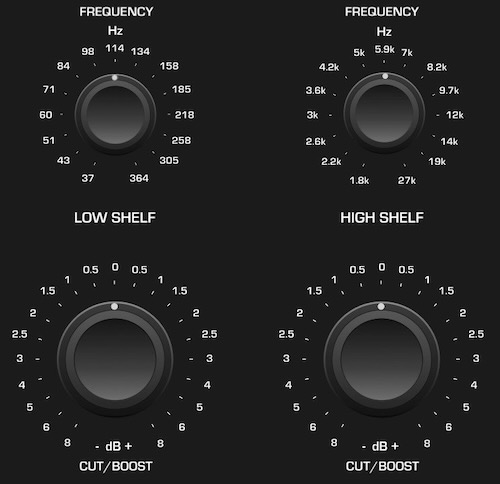Select the 60 Hz mark on low frequency dial
The height and width of the screenshot is (484, 500).
(x=46, y=115)
